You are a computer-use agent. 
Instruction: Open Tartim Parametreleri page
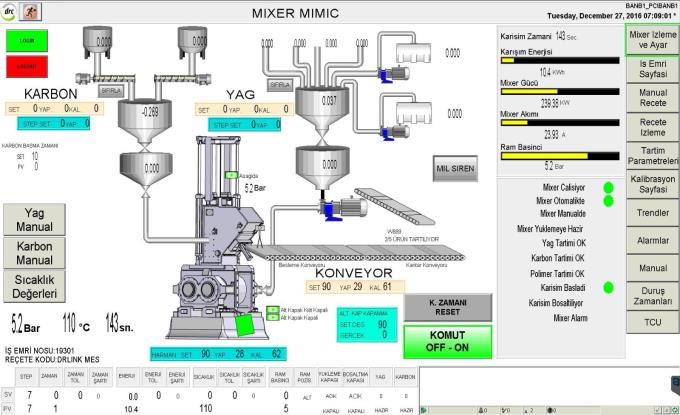click(653, 156)
